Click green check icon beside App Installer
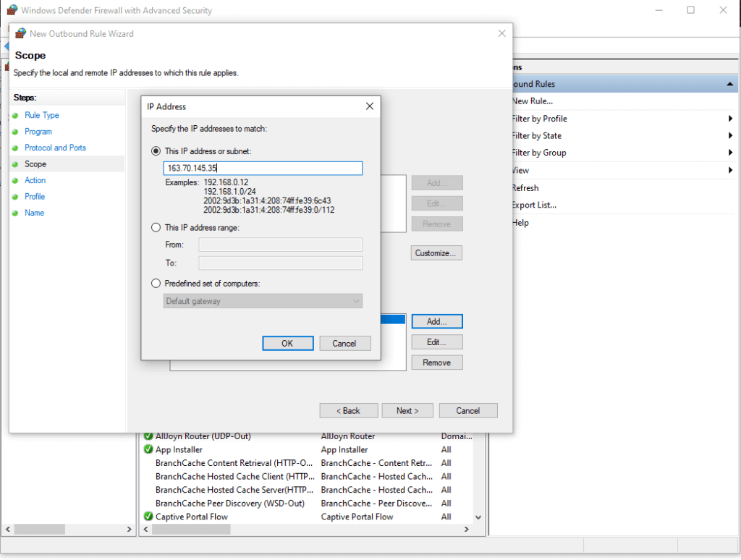The image size is (741, 560). click(x=148, y=449)
